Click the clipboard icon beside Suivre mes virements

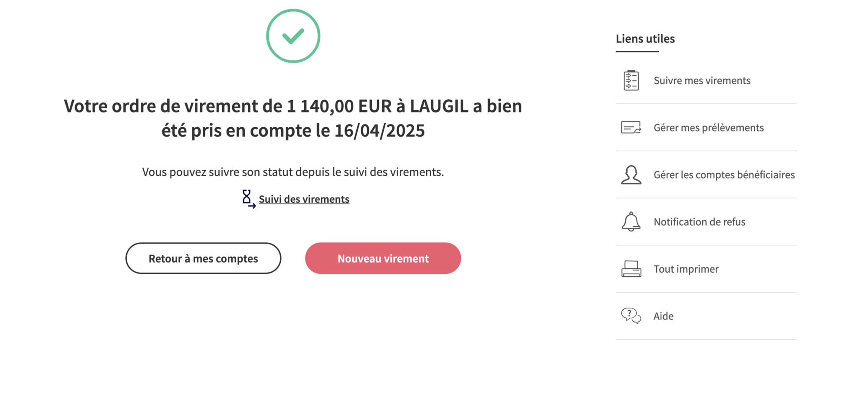[x=631, y=80]
